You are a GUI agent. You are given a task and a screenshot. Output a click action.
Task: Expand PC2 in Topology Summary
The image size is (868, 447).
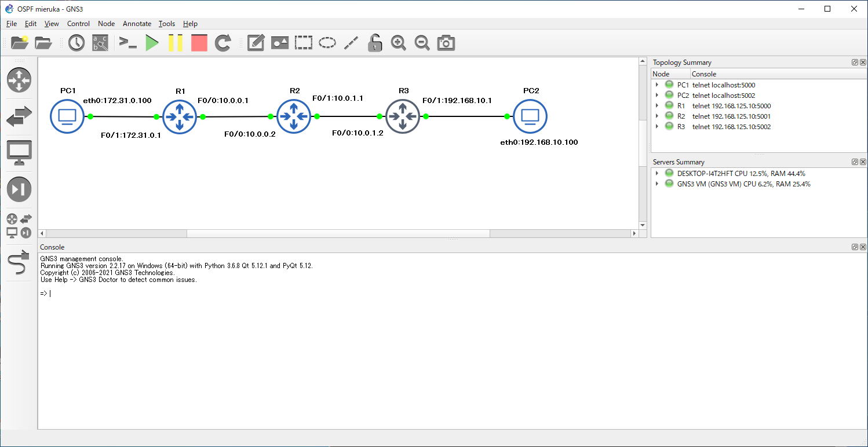tap(657, 96)
